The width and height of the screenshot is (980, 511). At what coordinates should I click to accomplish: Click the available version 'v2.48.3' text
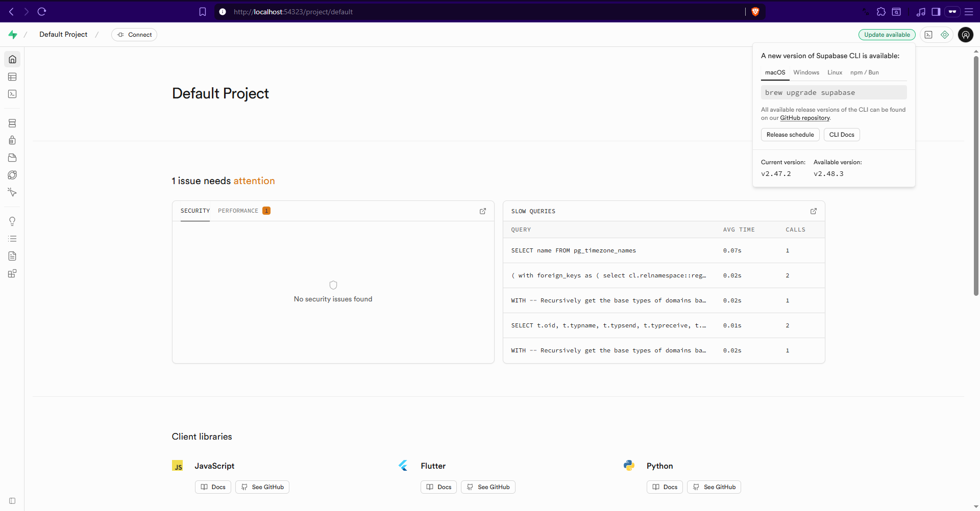pos(828,174)
